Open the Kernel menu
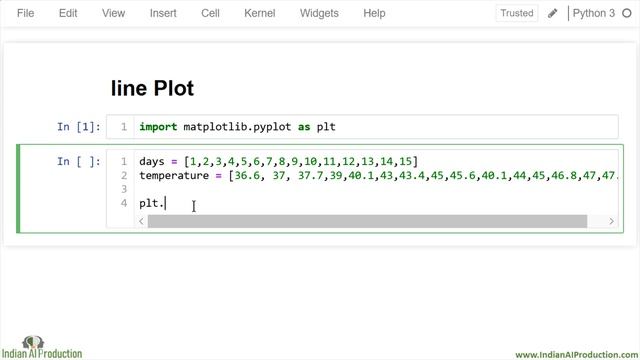Image resolution: width=640 pixels, height=360 pixels. tap(260, 13)
